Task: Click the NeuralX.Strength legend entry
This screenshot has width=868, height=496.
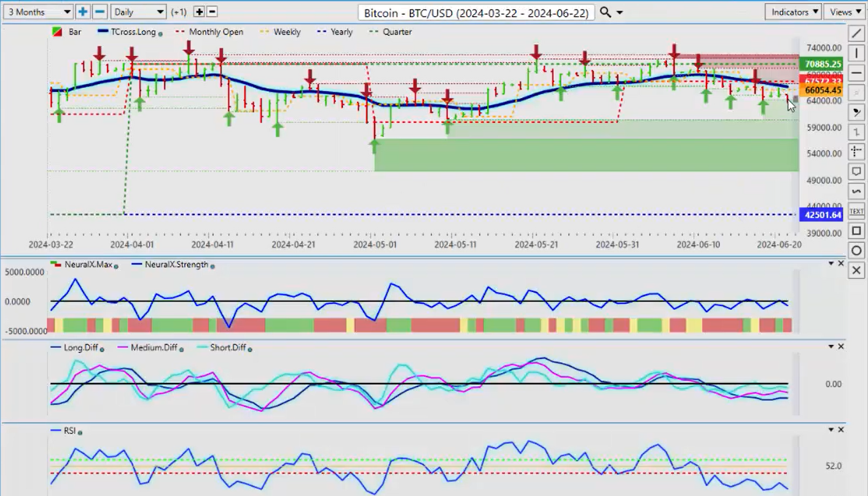Action: point(170,264)
